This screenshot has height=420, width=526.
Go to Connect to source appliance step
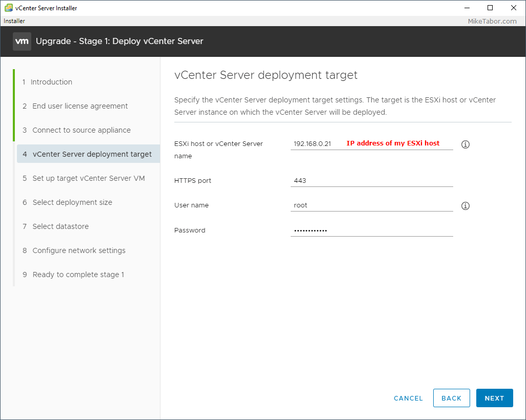pos(76,130)
